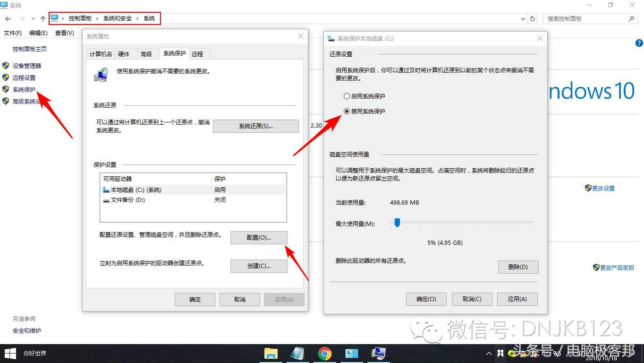Enable 启用系统保护 option

click(x=347, y=96)
